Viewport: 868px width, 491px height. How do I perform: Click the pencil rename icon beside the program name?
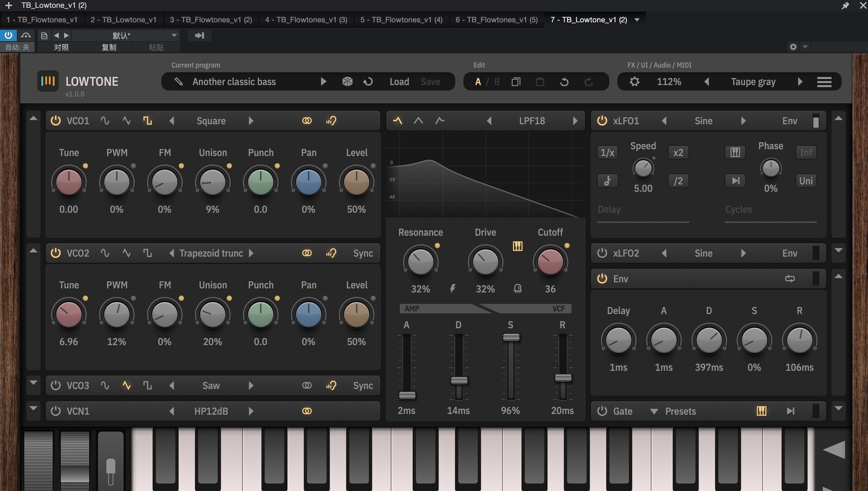point(179,82)
